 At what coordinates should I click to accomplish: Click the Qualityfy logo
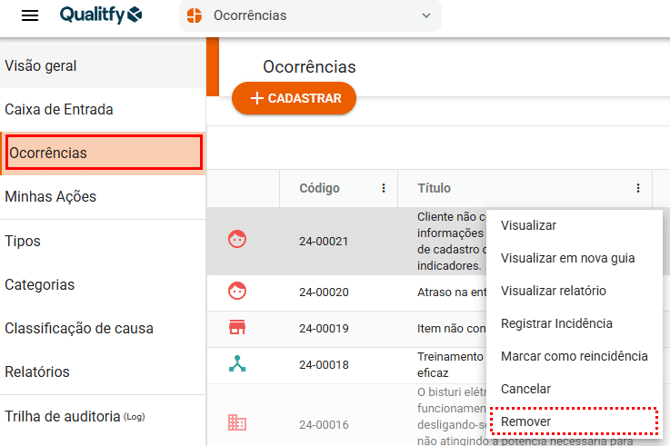[101, 15]
